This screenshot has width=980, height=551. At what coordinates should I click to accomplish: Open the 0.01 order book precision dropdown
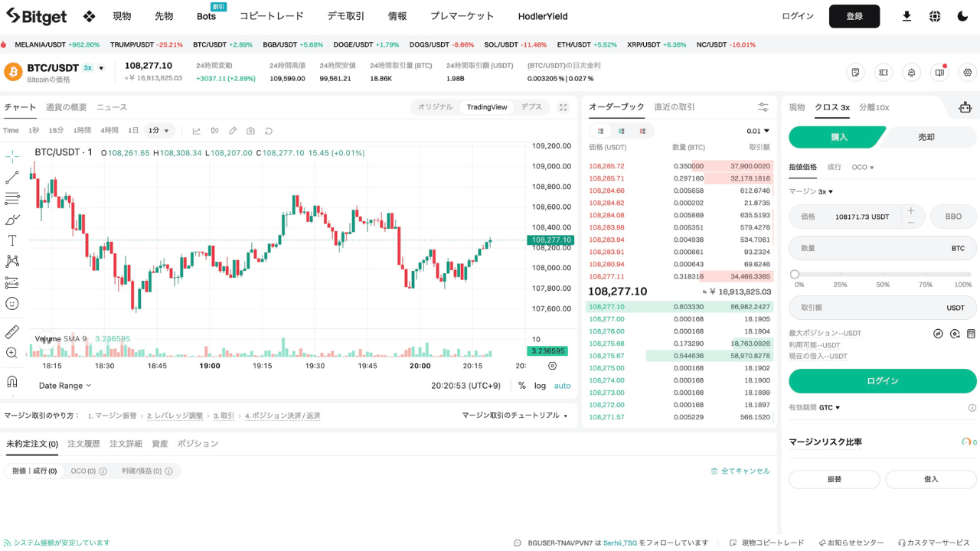pos(756,131)
